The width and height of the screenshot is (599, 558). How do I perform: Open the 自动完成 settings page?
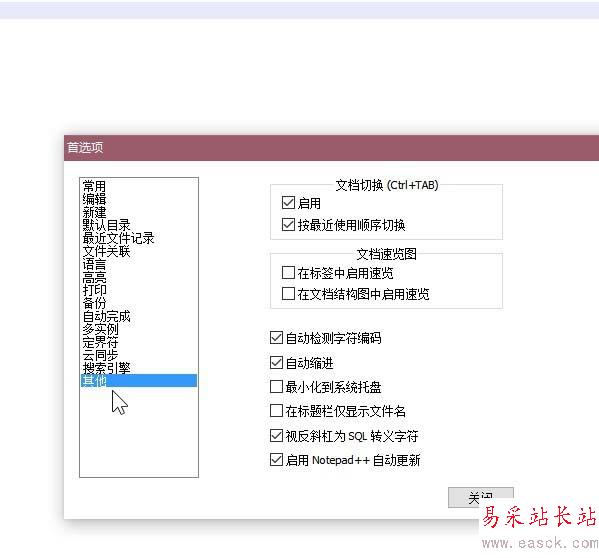(x=139, y=315)
